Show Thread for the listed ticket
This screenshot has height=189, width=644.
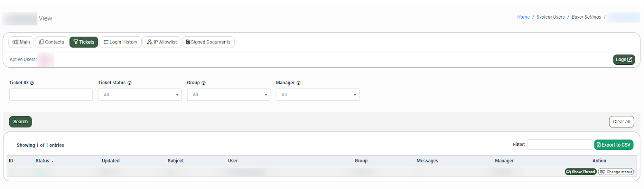point(580,172)
